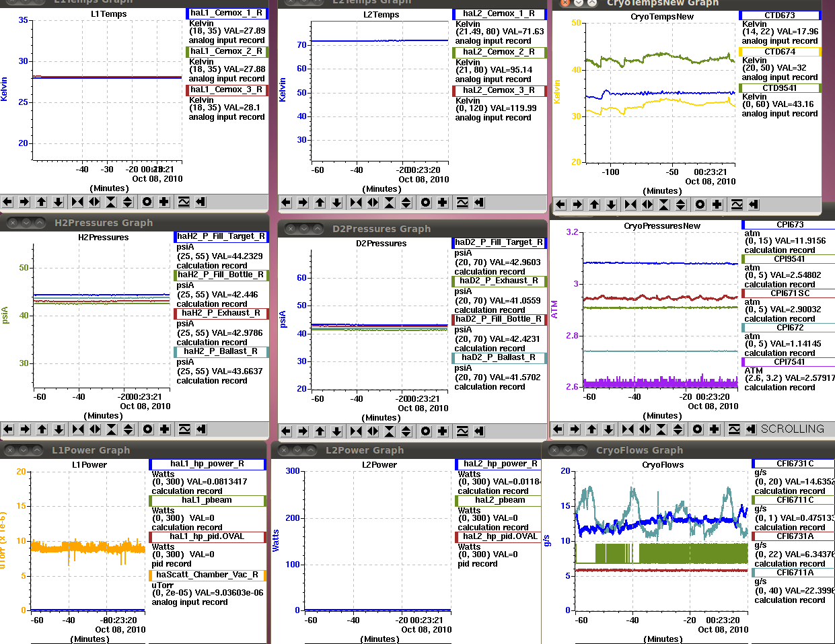Select the haL1_Cernox_1_R legend entry
835x644 pixels.
227,13
